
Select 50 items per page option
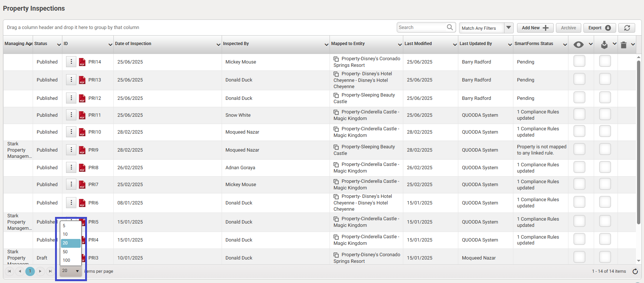coord(71,252)
